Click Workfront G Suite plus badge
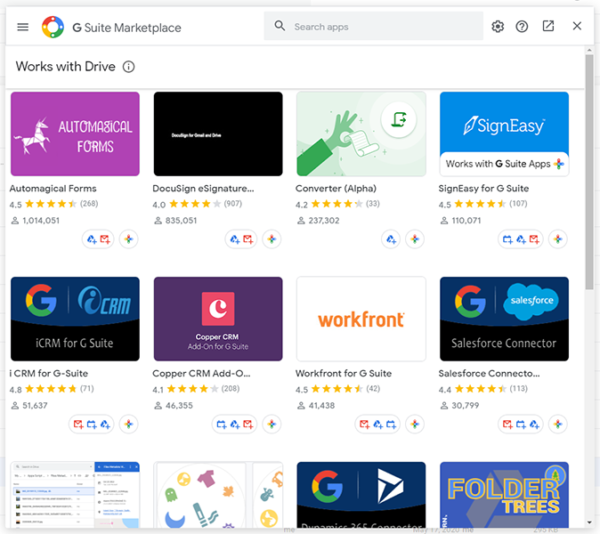The height and width of the screenshot is (534, 600). tap(415, 424)
